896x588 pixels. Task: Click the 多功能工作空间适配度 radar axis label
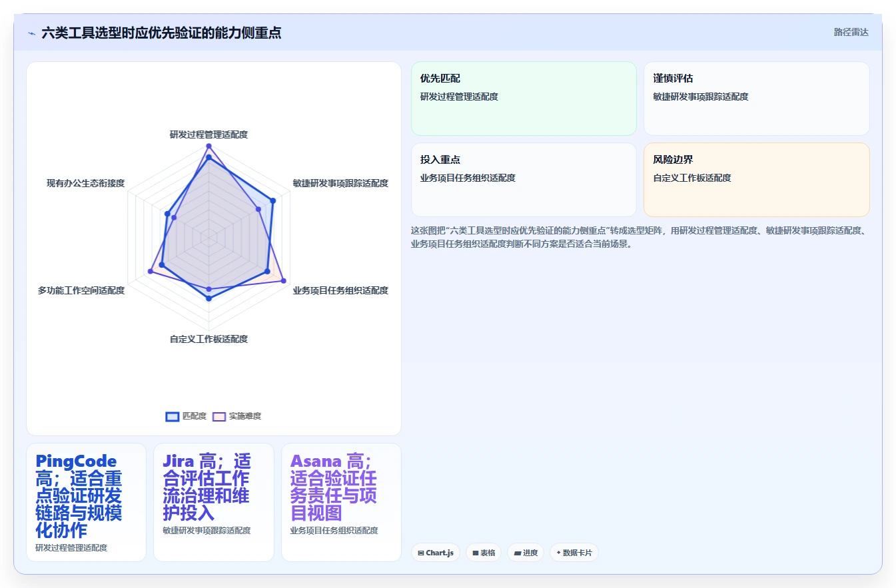81,290
